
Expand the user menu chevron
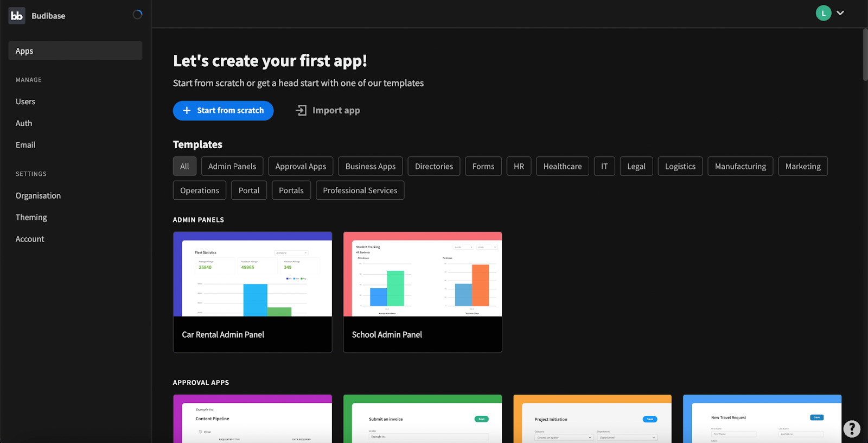click(x=840, y=13)
